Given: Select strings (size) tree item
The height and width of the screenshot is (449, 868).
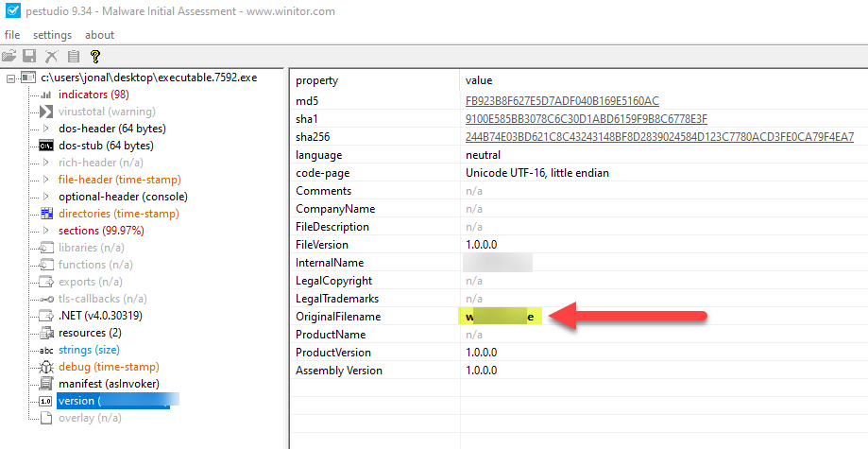Looking at the screenshot, I should (89, 350).
